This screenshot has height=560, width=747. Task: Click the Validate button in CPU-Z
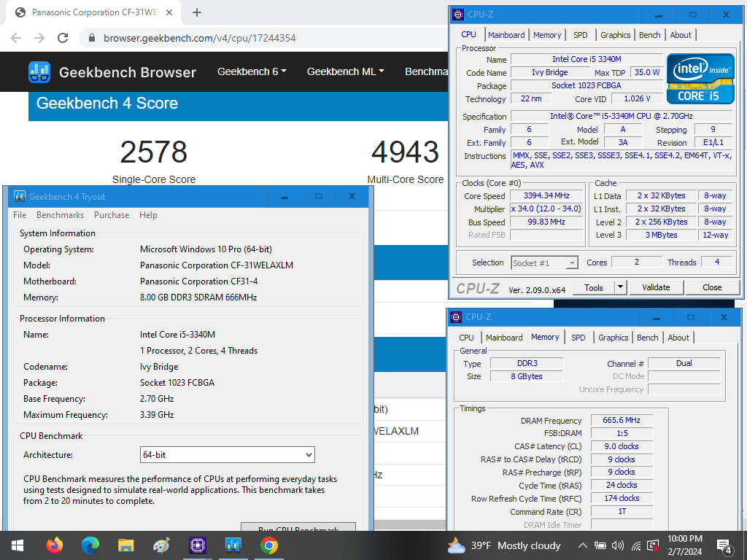coord(656,287)
